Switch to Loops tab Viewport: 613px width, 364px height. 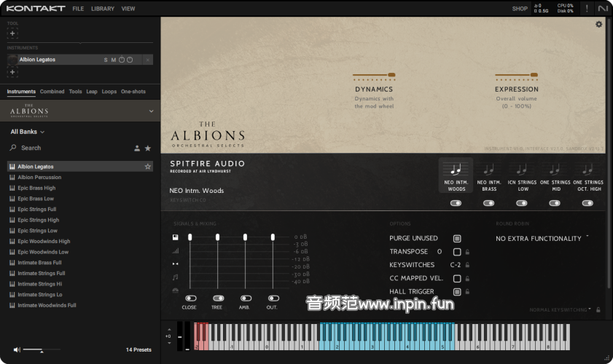pyautogui.click(x=109, y=92)
